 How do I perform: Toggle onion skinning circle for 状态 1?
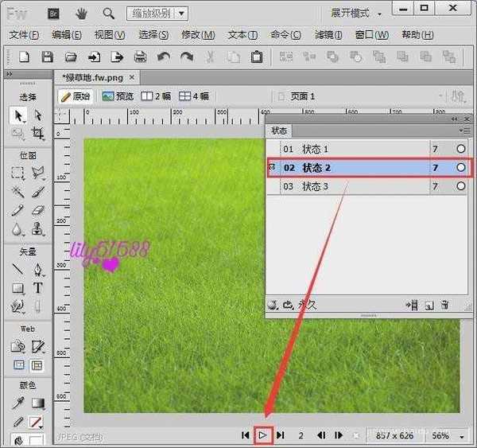pos(460,149)
